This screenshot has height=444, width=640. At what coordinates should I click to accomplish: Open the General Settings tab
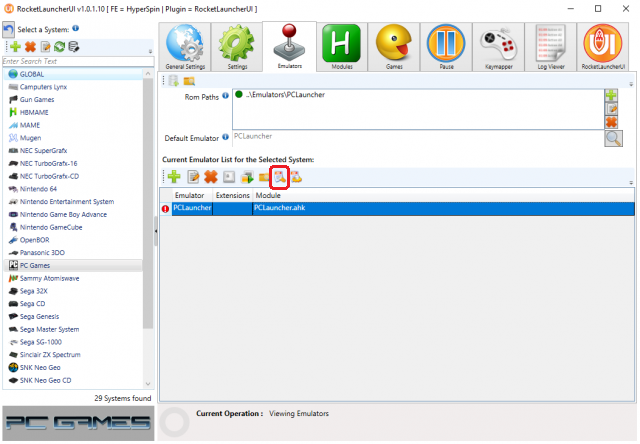(185, 47)
